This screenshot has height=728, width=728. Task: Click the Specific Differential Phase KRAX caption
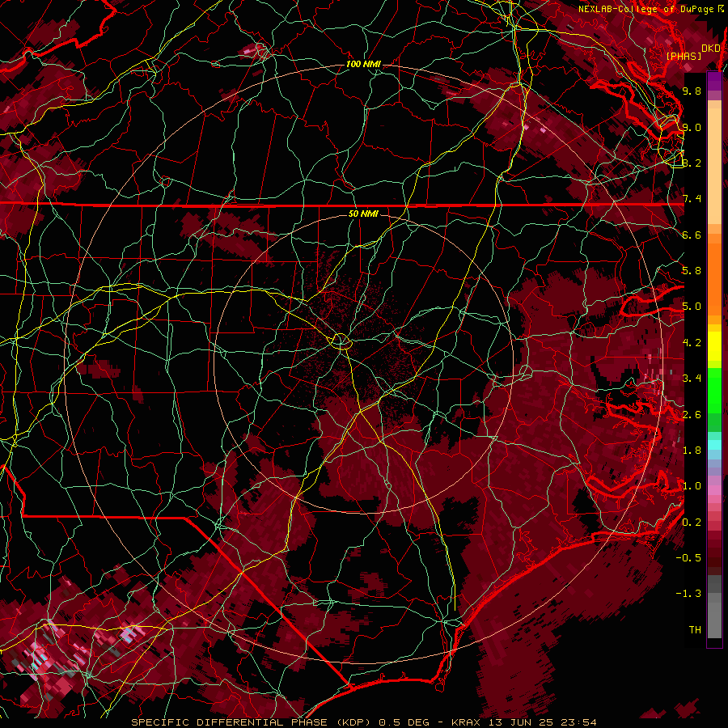click(x=363, y=722)
